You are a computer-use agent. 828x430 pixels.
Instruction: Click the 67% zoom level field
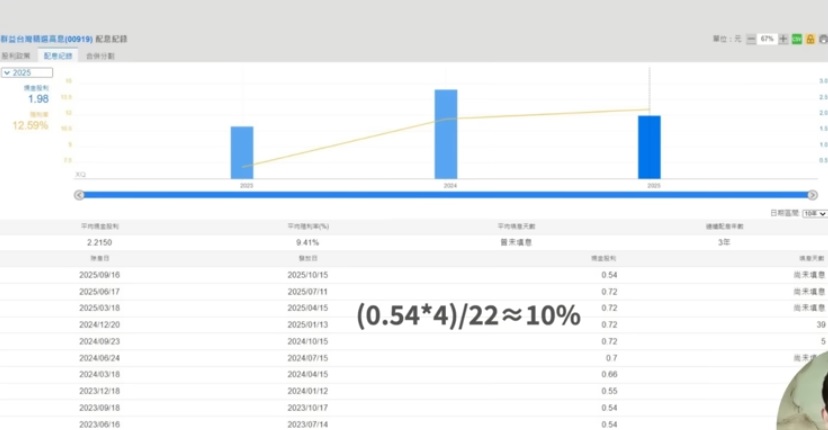click(767, 39)
